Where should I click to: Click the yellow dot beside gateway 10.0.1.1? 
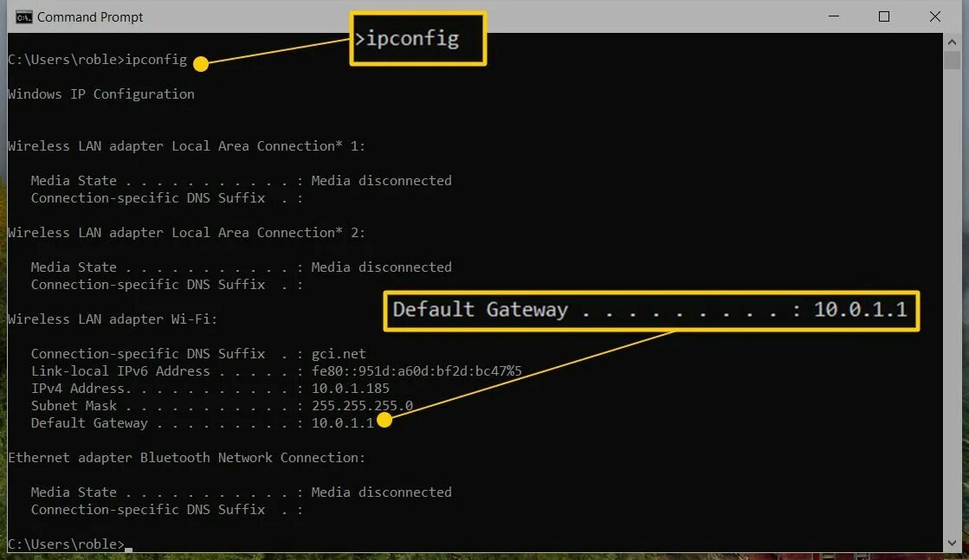(x=384, y=420)
